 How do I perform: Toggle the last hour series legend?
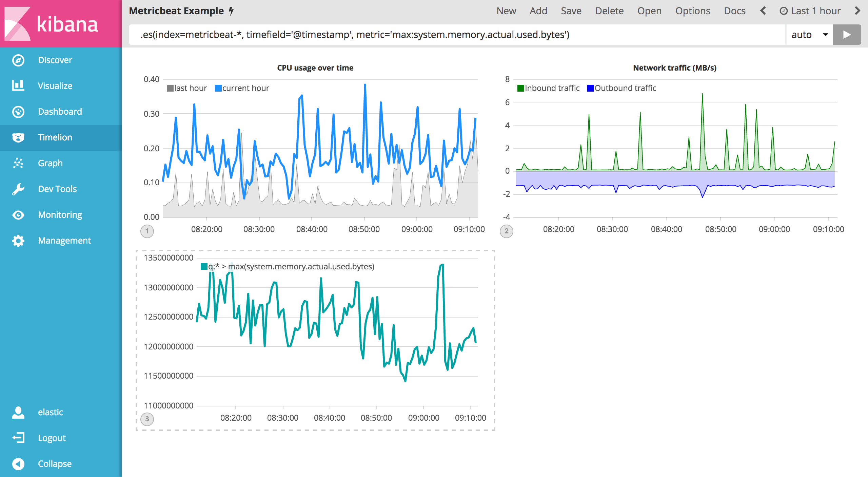190,88
